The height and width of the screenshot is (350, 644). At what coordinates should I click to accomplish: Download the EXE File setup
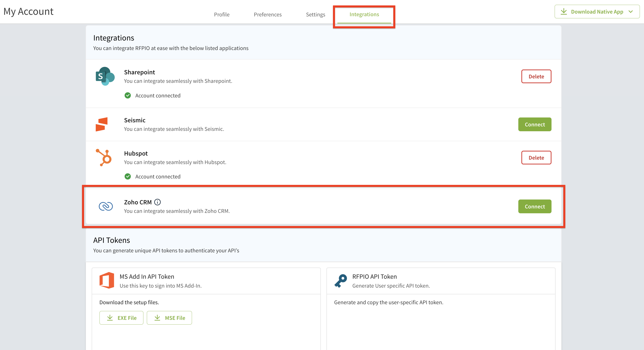pos(121,318)
